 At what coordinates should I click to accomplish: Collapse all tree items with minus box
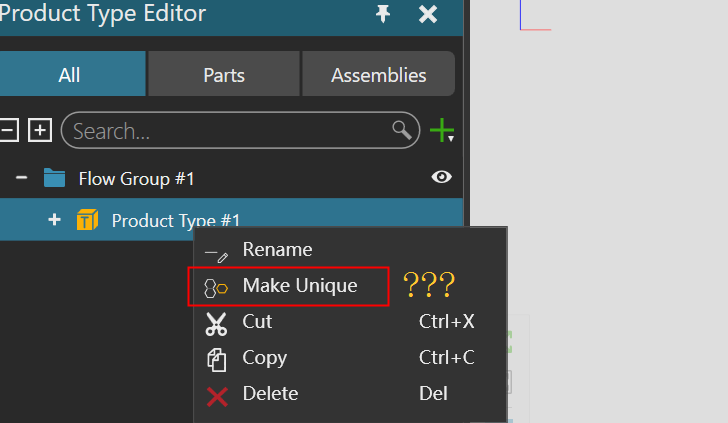pos(8,130)
